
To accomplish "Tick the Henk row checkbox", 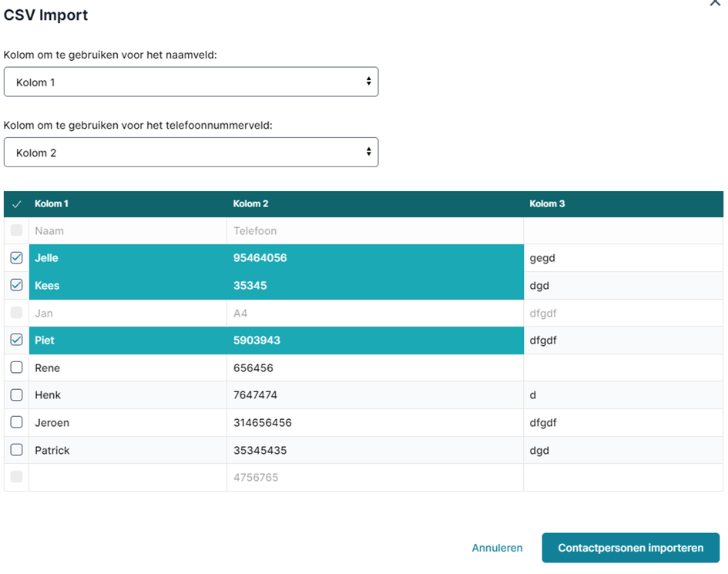I will [16, 394].
